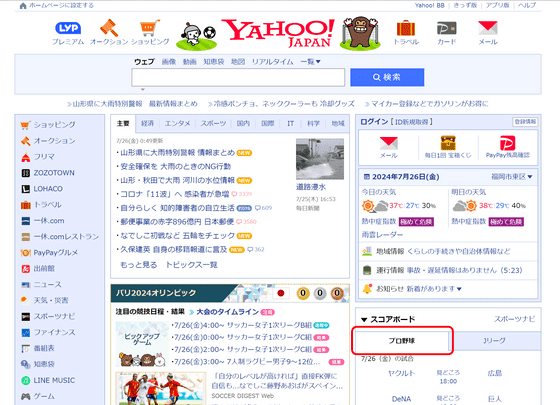Click the home icon for ホームページに設定する

pyautogui.click(x=23, y=5)
